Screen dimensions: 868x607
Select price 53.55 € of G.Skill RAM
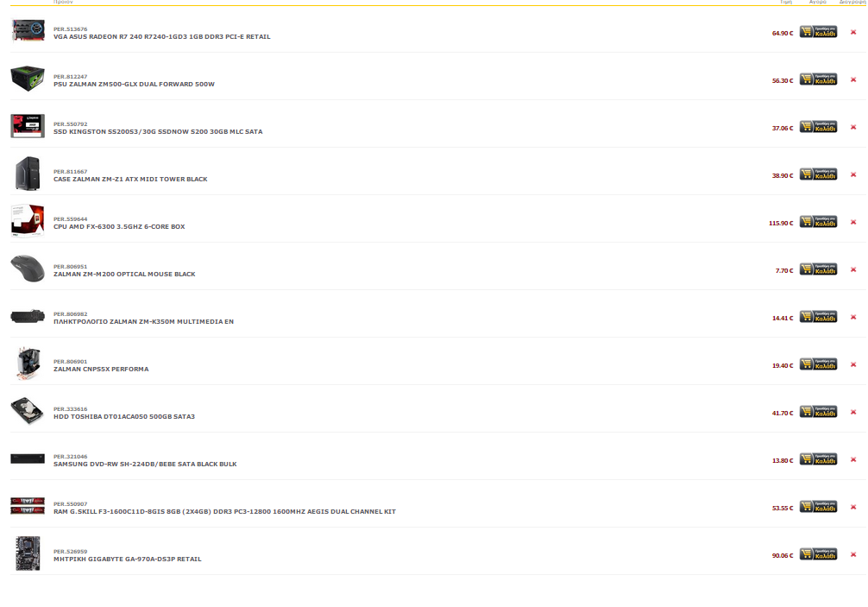pos(783,508)
